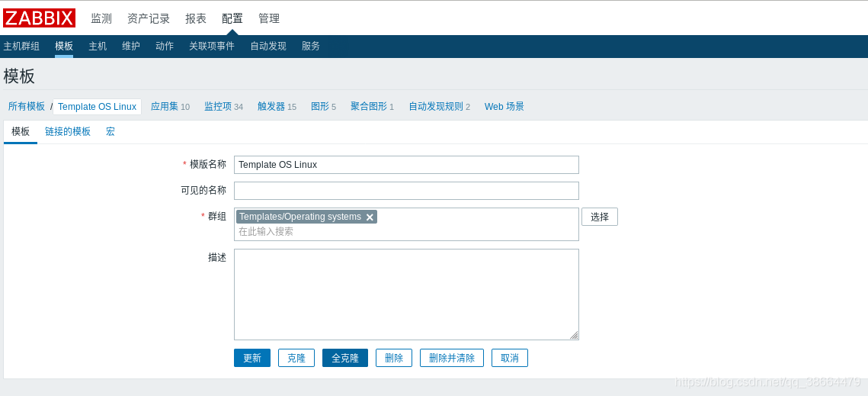Switch to 链接的模板 tab
The image size is (868, 396).
[68, 132]
